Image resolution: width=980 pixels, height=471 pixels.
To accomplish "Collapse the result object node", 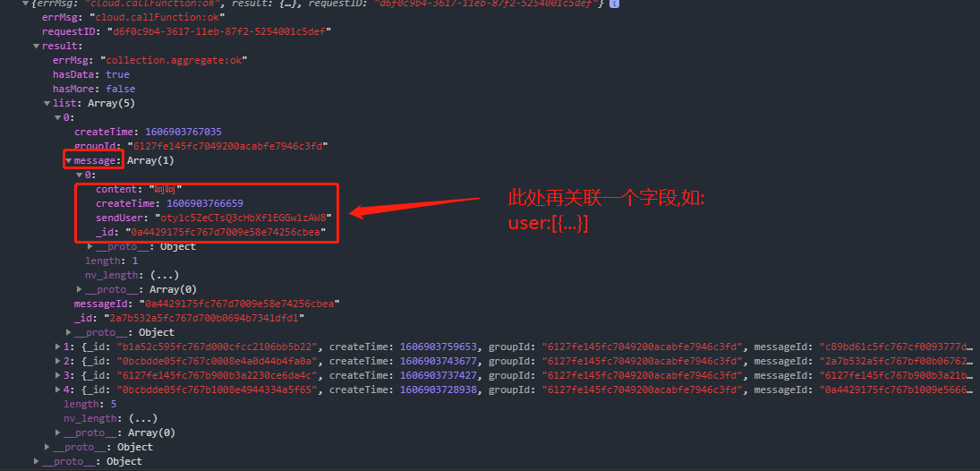I will tap(37, 47).
